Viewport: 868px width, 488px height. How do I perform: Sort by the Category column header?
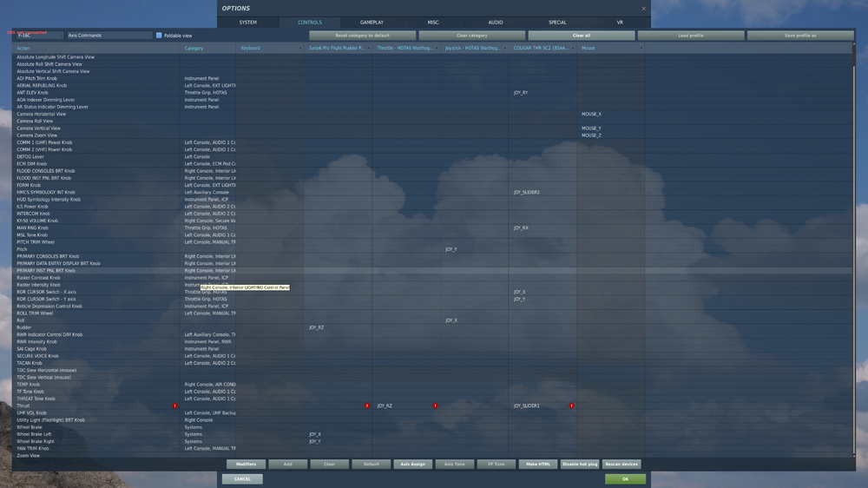tap(208, 48)
